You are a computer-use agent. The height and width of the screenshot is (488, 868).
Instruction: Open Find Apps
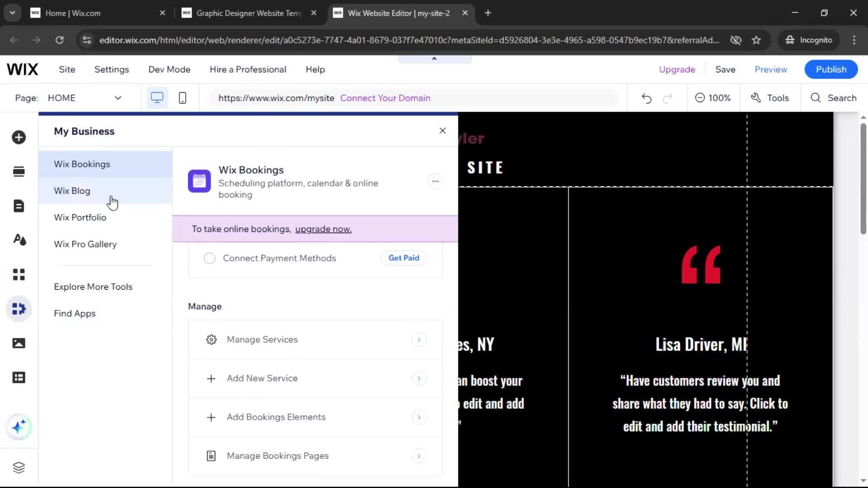[x=75, y=314]
